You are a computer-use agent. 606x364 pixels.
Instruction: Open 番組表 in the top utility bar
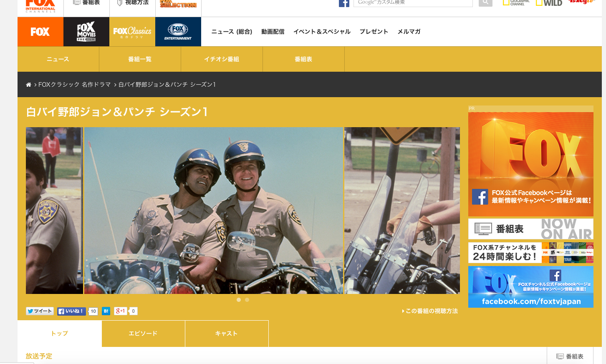click(x=86, y=3)
